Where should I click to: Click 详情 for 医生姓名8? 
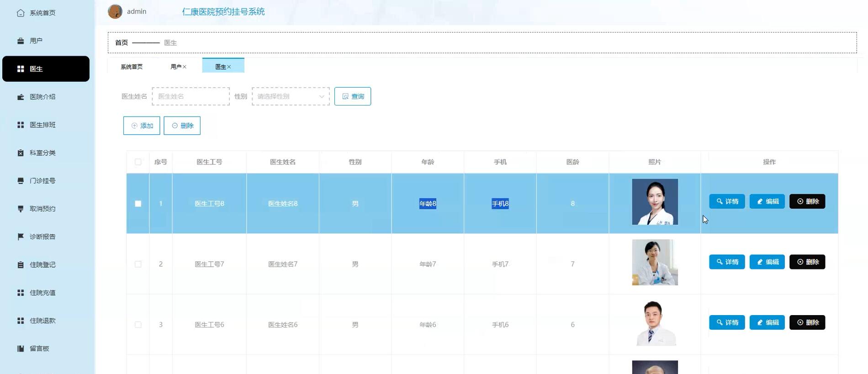(x=727, y=201)
